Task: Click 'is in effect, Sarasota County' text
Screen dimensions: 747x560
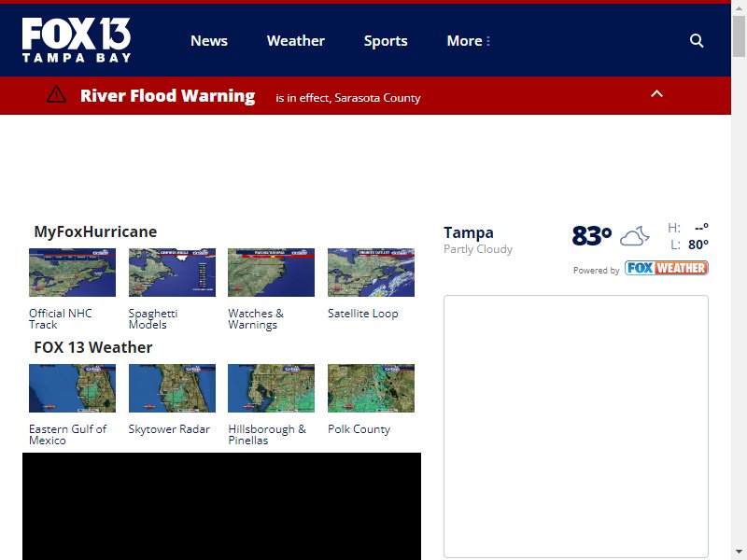Action: pos(347,98)
